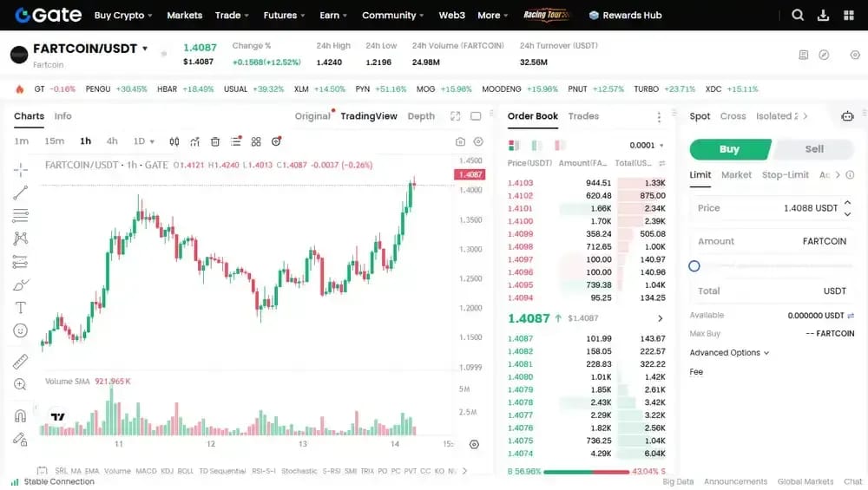
Task: Expand the chart to fullscreen
Action: pyautogui.click(x=455, y=116)
